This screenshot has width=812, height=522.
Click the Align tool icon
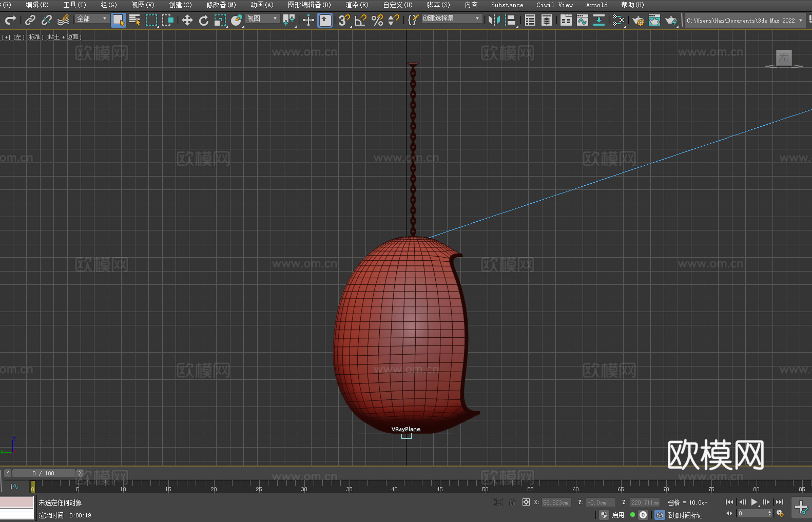[x=511, y=20]
